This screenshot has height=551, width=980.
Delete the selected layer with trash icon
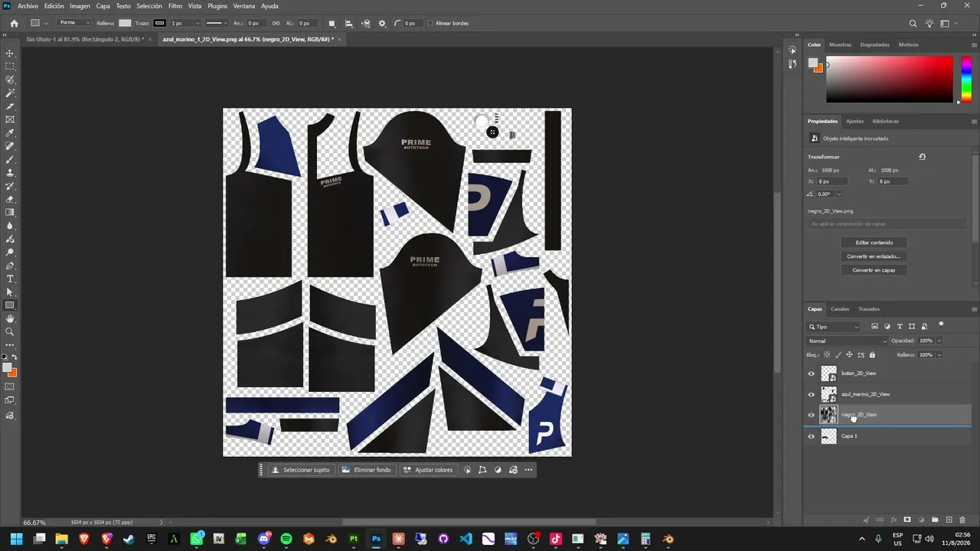pyautogui.click(x=962, y=520)
